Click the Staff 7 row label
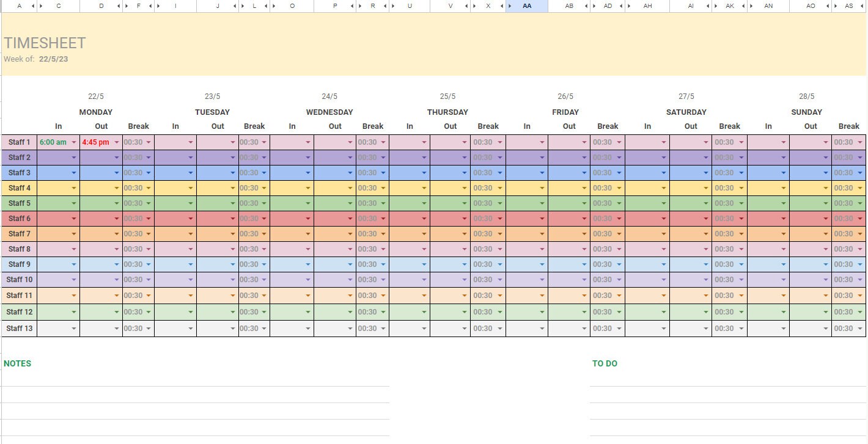The width and height of the screenshot is (868, 444). [x=19, y=233]
